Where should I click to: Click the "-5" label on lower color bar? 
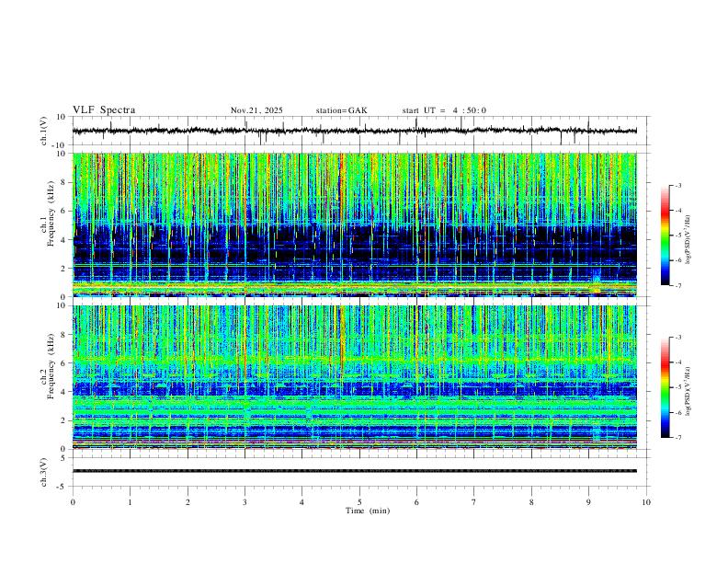[677, 387]
